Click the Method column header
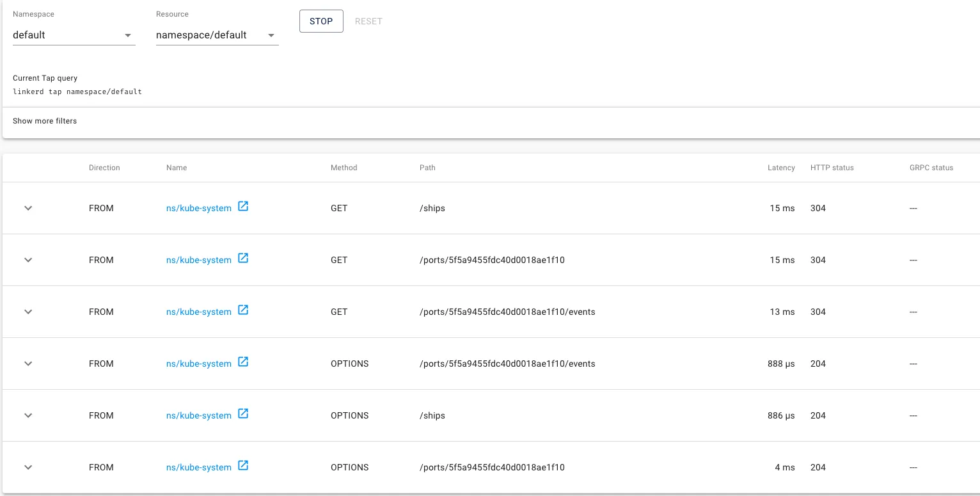The height and width of the screenshot is (496, 980). tap(344, 168)
